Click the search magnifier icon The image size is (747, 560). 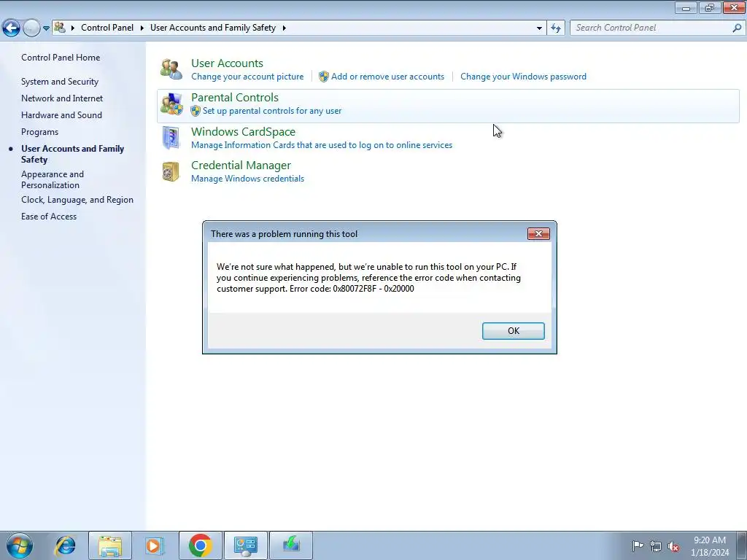pyautogui.click(x=737, y=28)
